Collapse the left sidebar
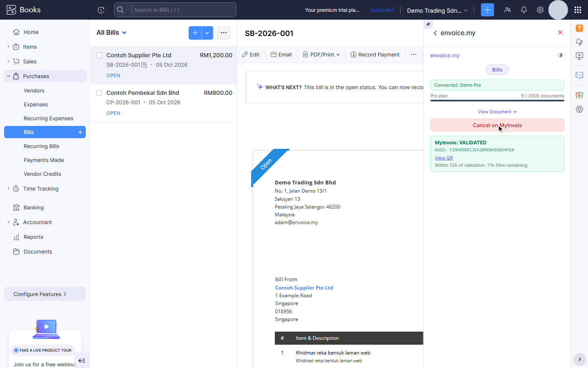This screenshot has height=368, width=588. pyautogui.click(x=82, y=361)
